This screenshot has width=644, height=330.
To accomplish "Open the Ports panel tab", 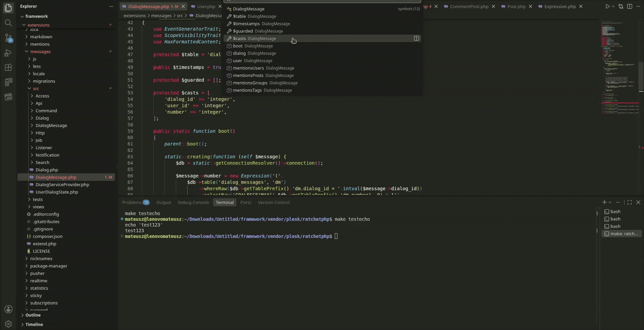I will click(x=245, y=202).
